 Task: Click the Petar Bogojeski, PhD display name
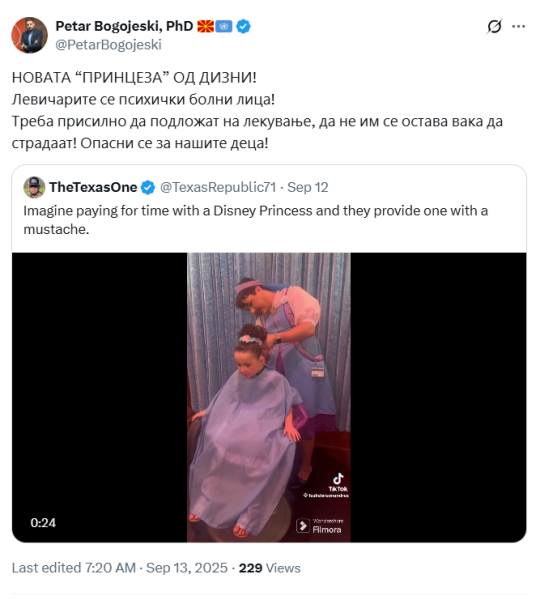(124, 26)
